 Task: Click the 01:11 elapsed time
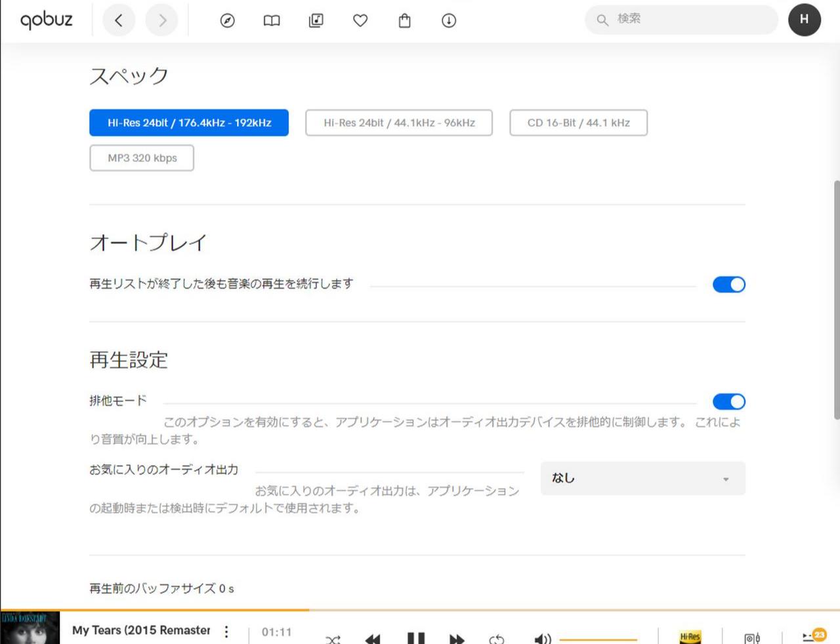(276, 632)
